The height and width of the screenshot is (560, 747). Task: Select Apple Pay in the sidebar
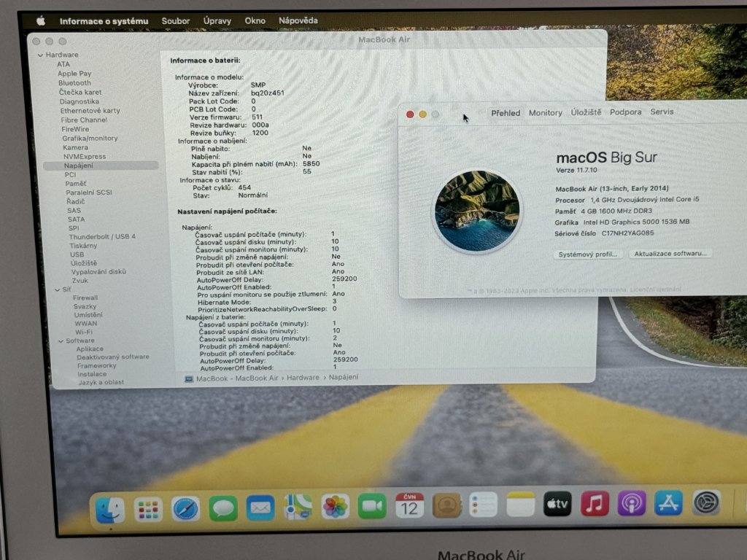[x=74, y=74]
